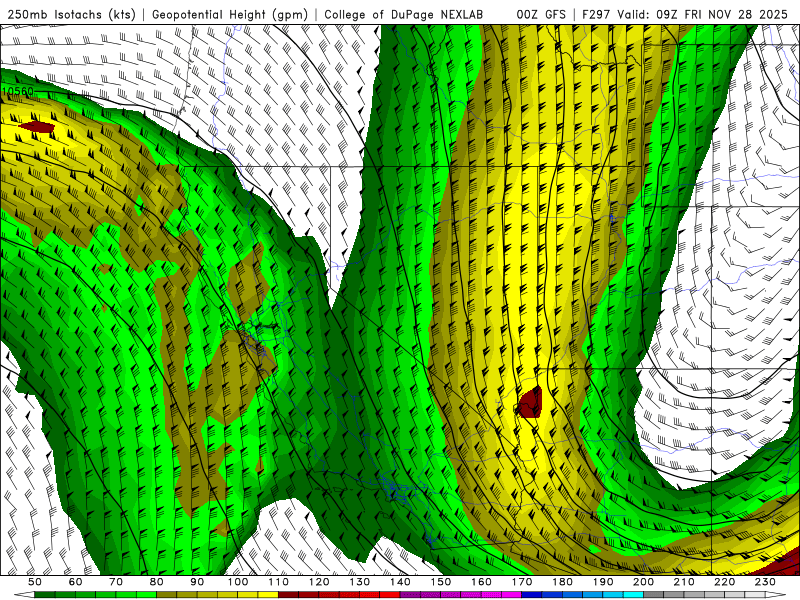Click the 'Valid: 09Z FRI NOV 28 2025' text
This screenshot has height=600, width=800.
[702, 15]
